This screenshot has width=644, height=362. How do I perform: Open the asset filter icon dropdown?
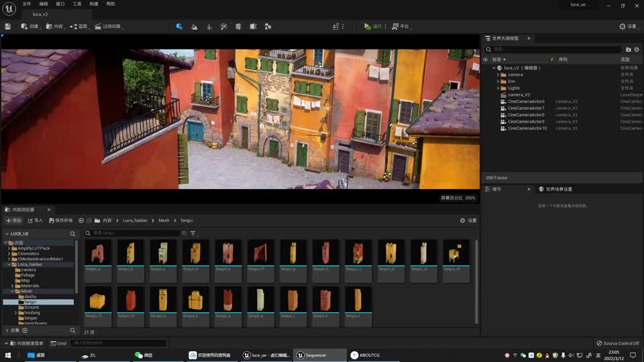pos(193,233)
